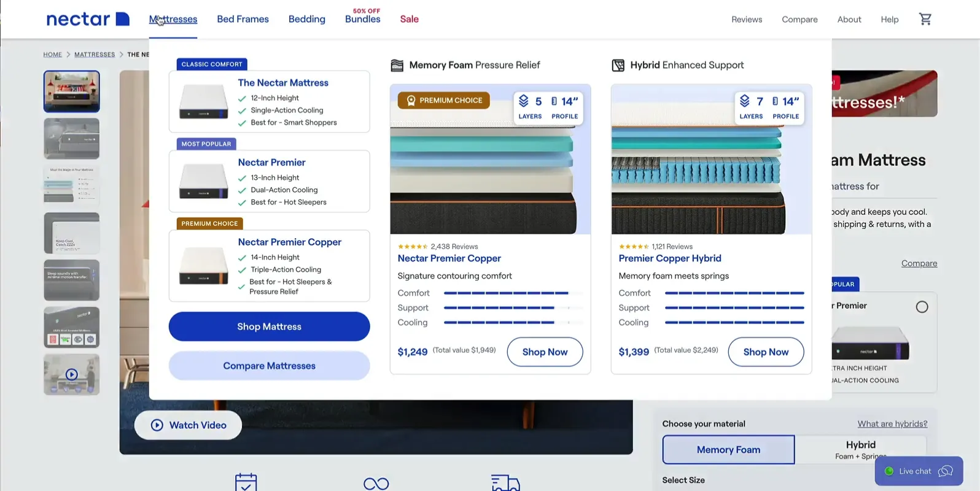
Task: Shop Now for Premier Copper Hybrid
Action: [766, 352]
